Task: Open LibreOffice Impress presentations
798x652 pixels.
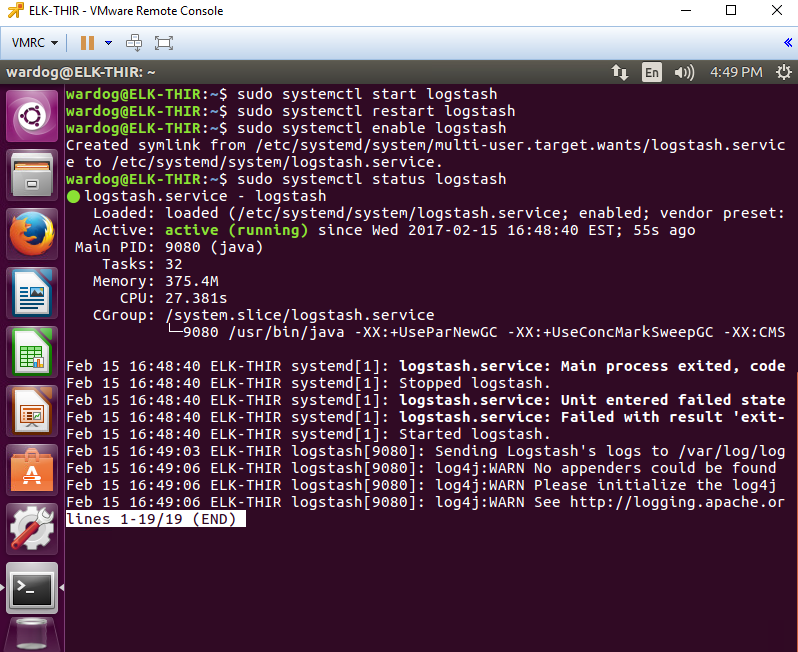Action: (x=32, y=411)
